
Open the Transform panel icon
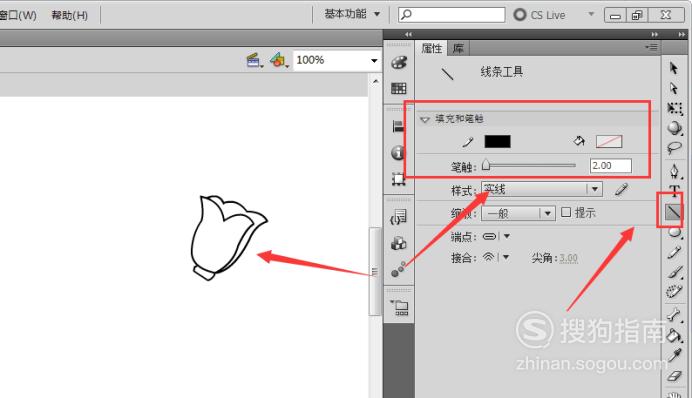coord(399,179)
